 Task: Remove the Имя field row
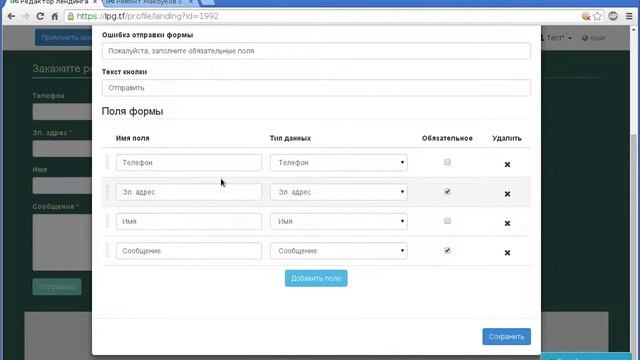(507, 223)
